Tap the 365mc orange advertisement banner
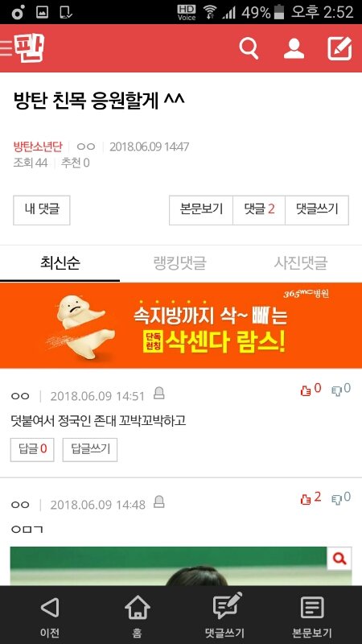 click(181, 325)
